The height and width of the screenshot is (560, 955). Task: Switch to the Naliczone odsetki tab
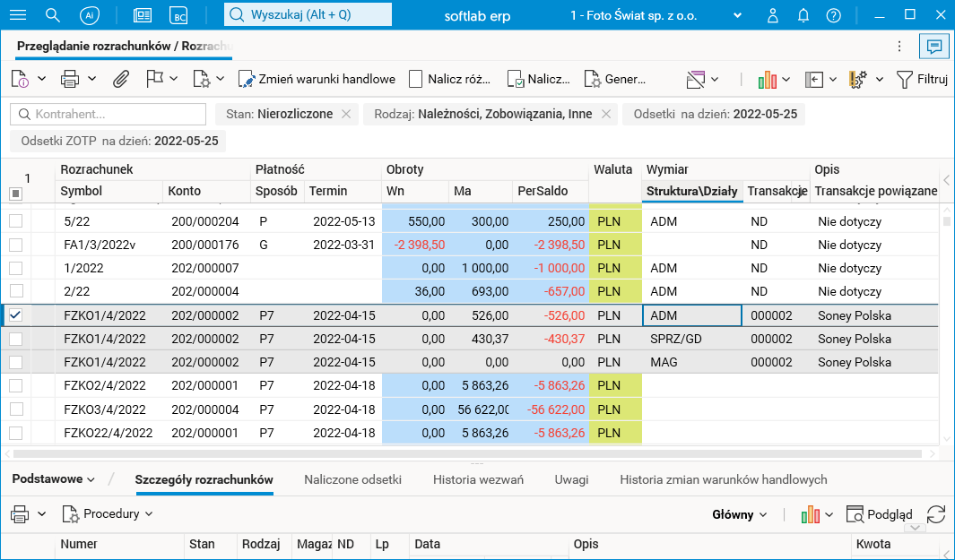[352, 479]
